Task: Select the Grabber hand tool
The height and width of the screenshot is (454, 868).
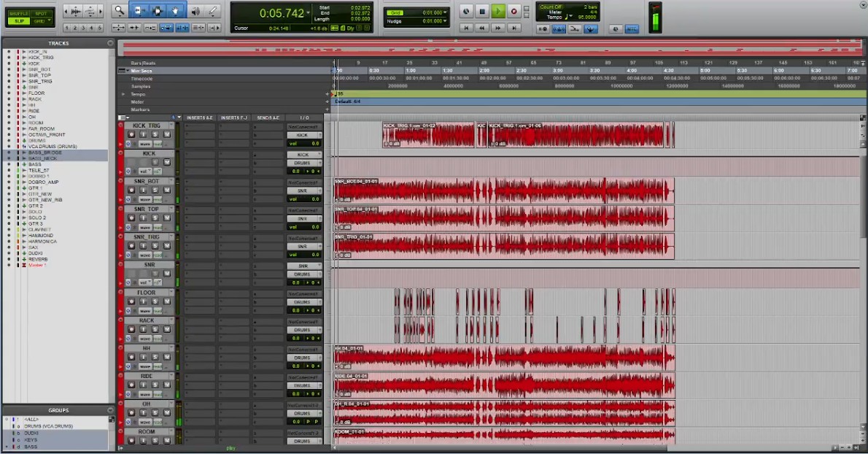Action: click(x=175, y=11)
